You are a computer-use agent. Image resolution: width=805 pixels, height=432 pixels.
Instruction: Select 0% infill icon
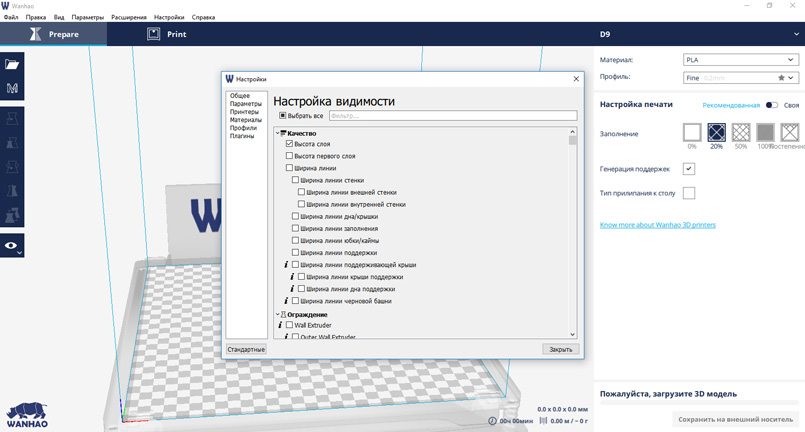coord(692,133)
